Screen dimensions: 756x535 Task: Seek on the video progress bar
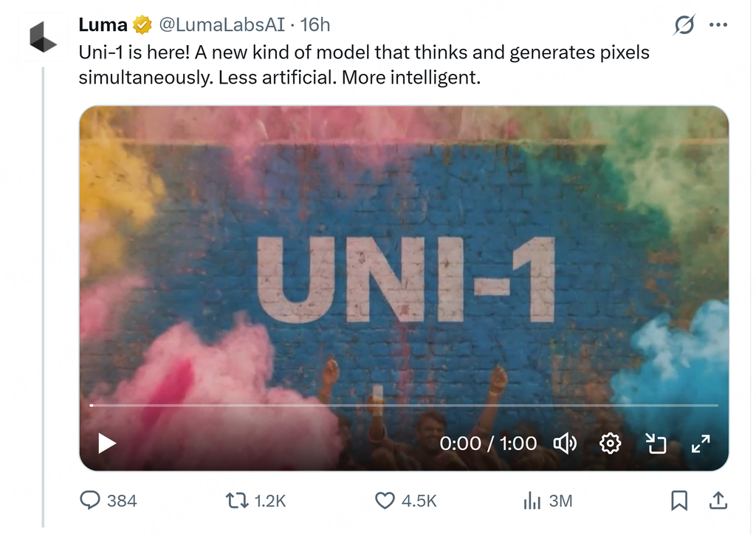coord(403,406)
